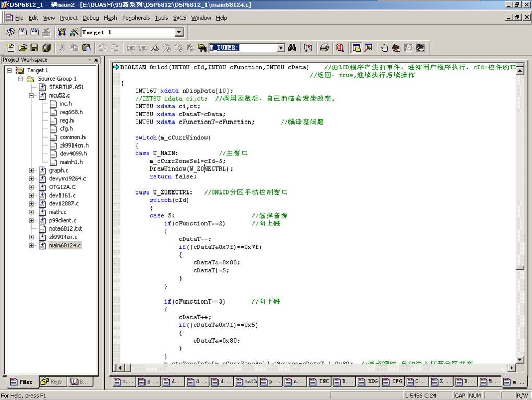532x400 pixels.
Task: Click the Open file toolbar icon
Action: click(x=22, y=47)
